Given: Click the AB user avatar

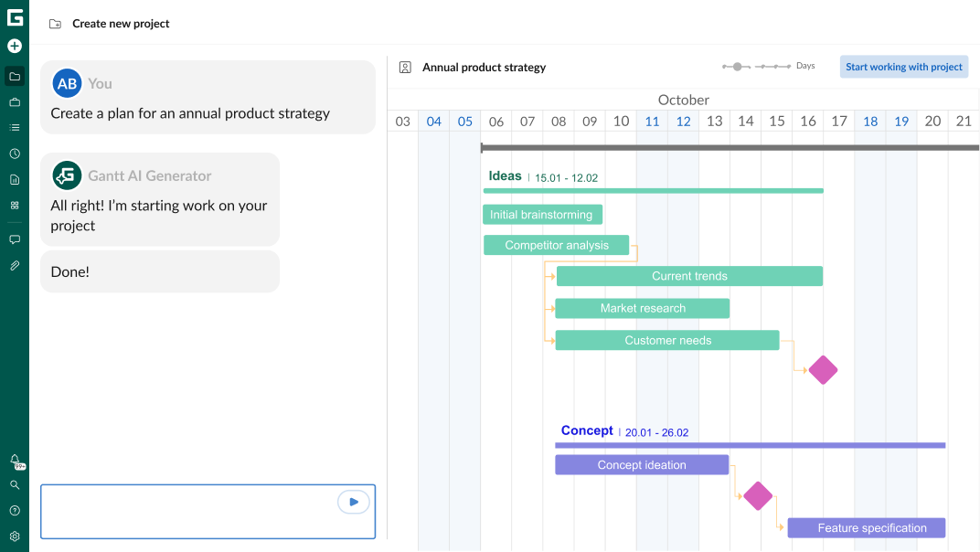Looking at the screenshot, I should point(67,83).
